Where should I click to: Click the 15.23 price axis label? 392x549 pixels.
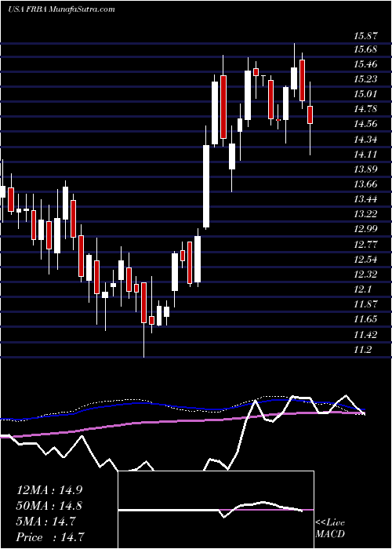tap(365, 79)
